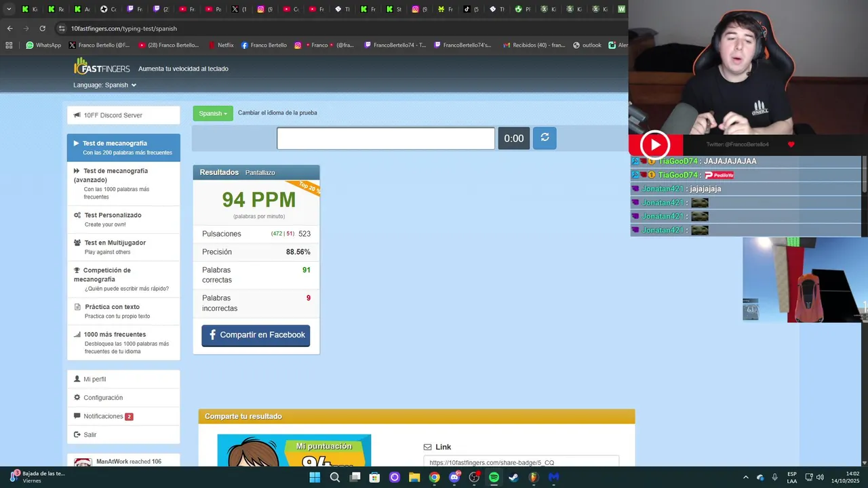The height and width of the screenshot is (488, 868).
Task: Open Discord from the taskbar
Action: tap(454, 477)
